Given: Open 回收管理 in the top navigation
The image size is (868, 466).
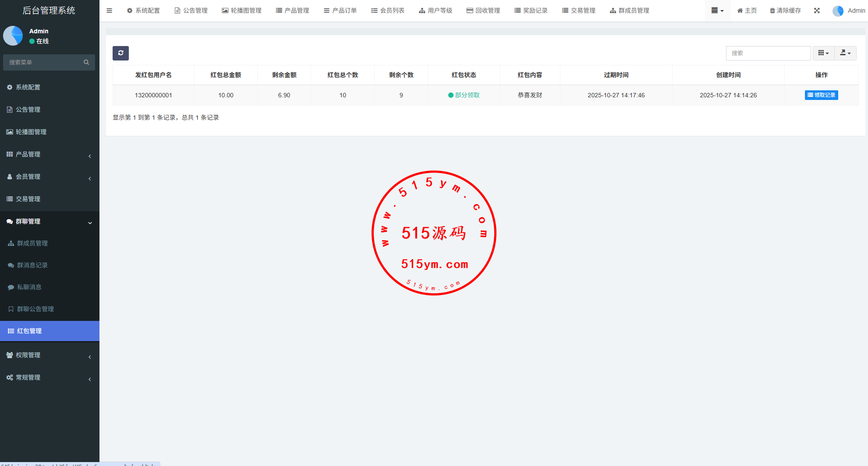Looking at the screenshot, I should coord(483,11).
